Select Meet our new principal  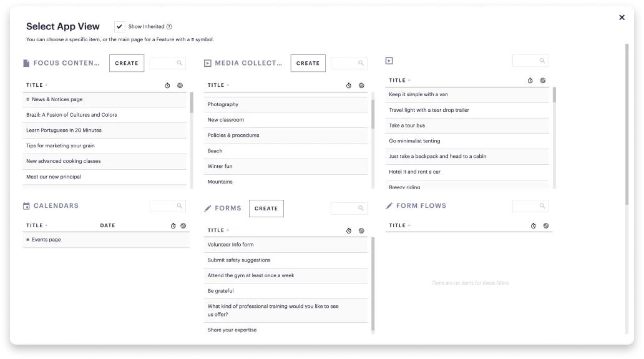[x=104, y=177]
